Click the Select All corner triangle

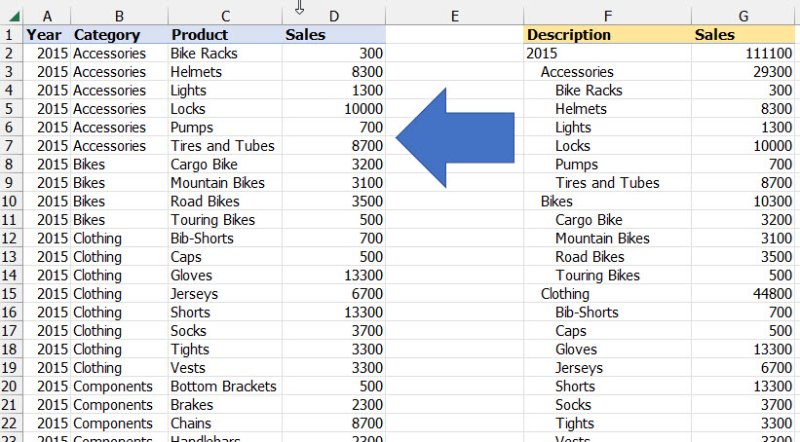pos(12,15)
